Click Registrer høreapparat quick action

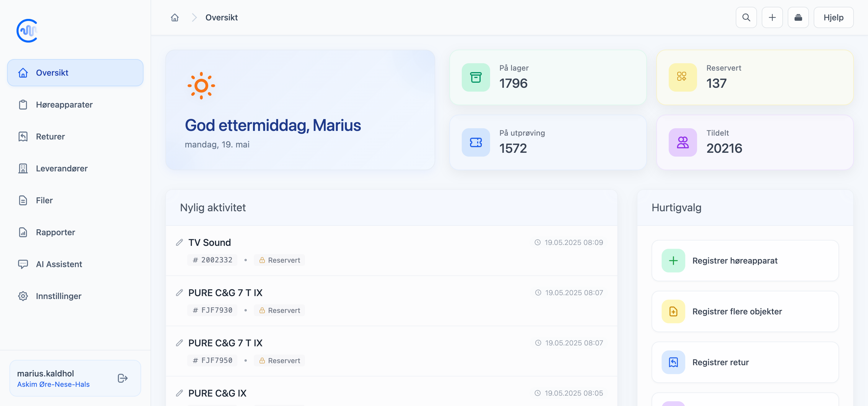(x=745, y=261)
